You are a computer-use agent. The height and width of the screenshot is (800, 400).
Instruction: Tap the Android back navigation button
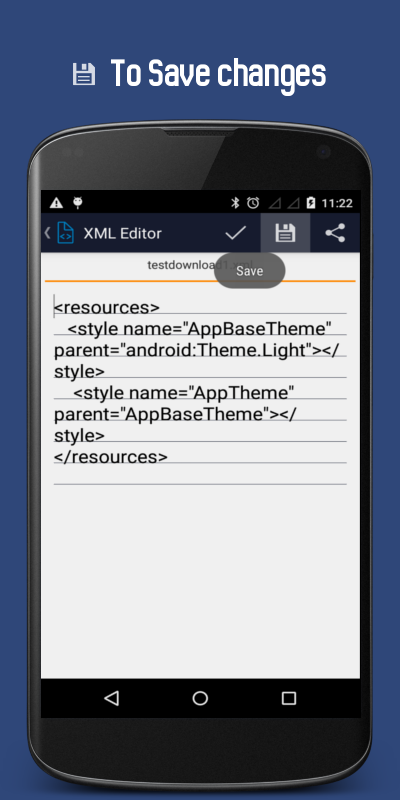pos(111,698)
